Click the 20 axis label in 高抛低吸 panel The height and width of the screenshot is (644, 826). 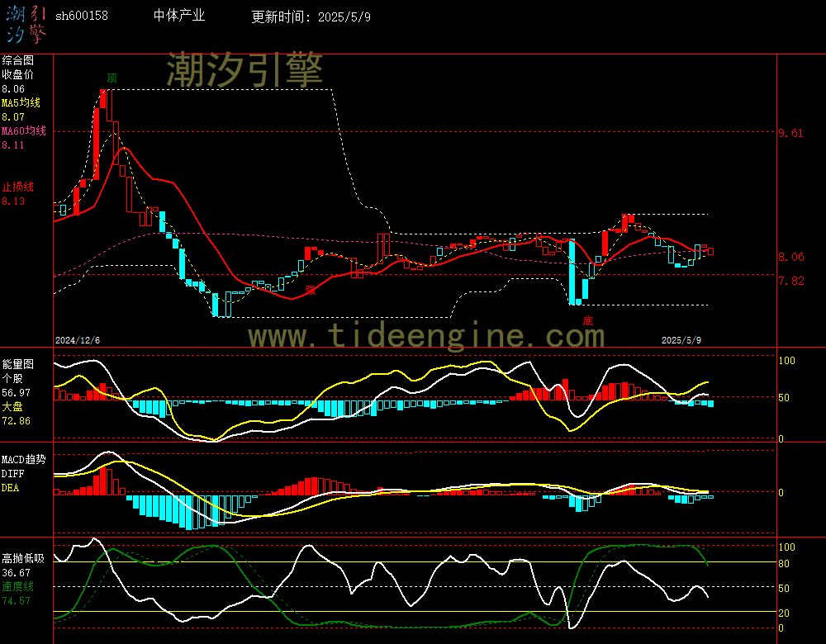point(784,613)
